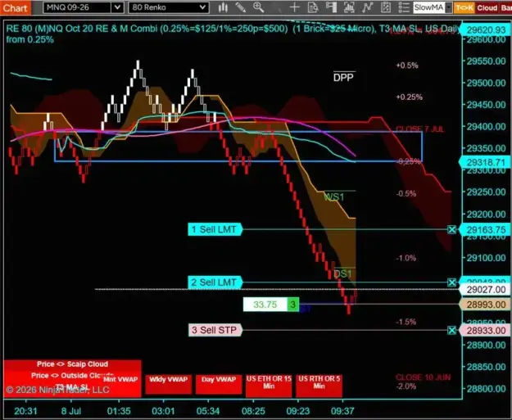Toggle the Price <> Scalp Cloud button
The width and height of the screenshot is (512, 420).
[x=72, y=364]
